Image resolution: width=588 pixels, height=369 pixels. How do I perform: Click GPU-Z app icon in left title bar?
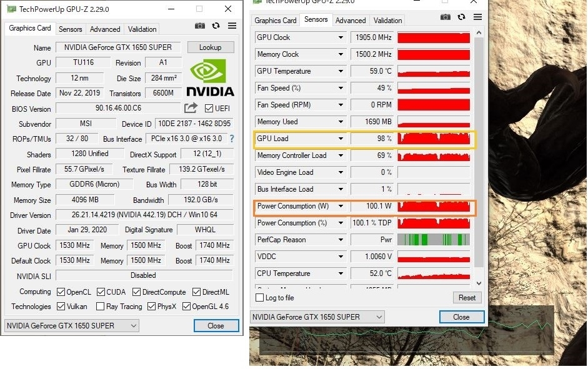pyautogui.click(x=12, y=9)
